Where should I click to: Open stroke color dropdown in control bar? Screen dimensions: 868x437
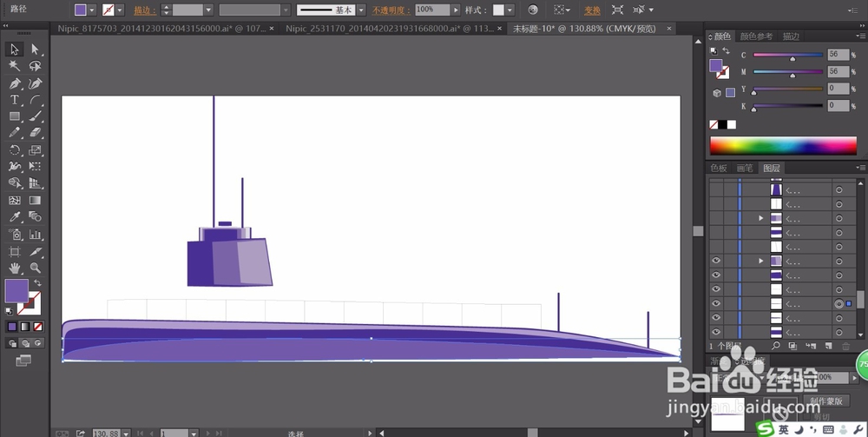(x=120, y=10)
